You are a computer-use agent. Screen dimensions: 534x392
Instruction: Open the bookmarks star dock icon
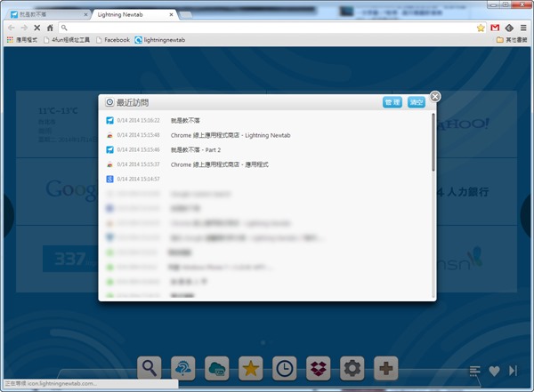tap(251, 368)
